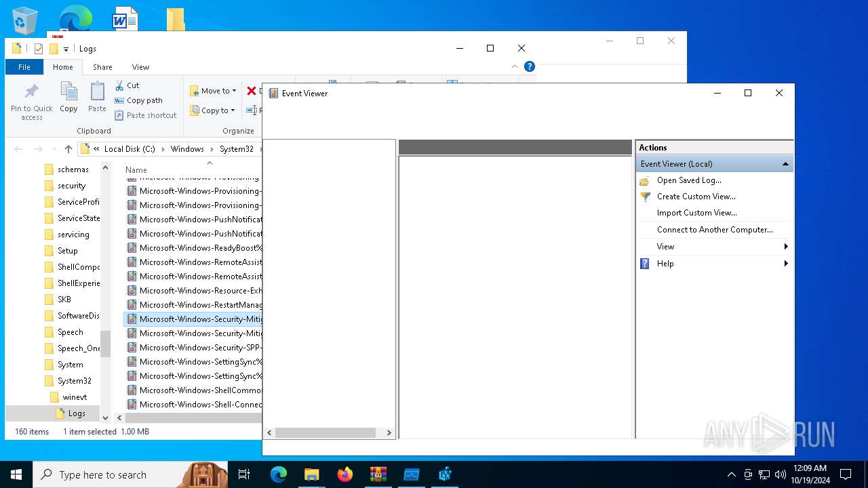Click Create Custom View... action

coord(696,197)
